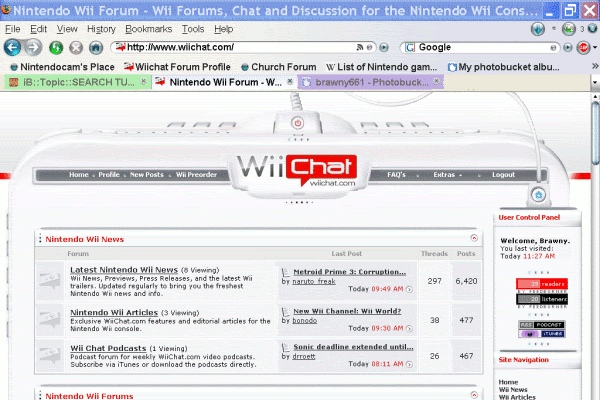Click the post icon beside Metroid Prime 3: Corruption
The height and width of the screenshot is (400, 600).
click(285, 273)
